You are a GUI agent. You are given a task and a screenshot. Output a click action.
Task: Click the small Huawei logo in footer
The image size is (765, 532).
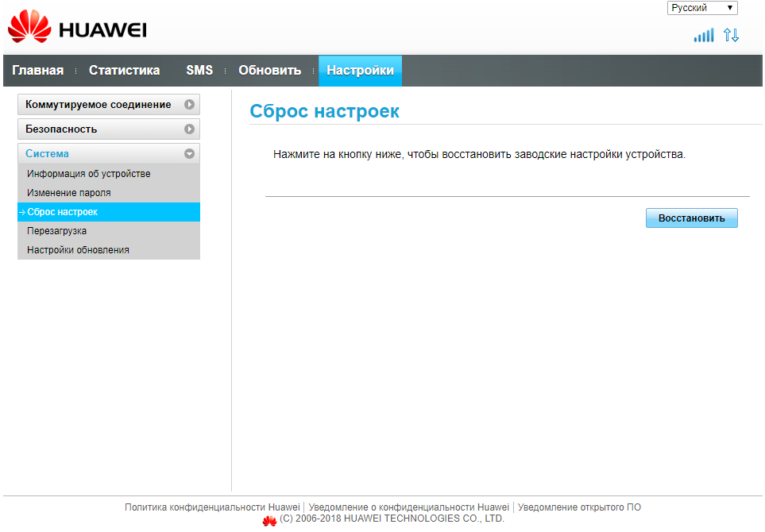point(269,521)
